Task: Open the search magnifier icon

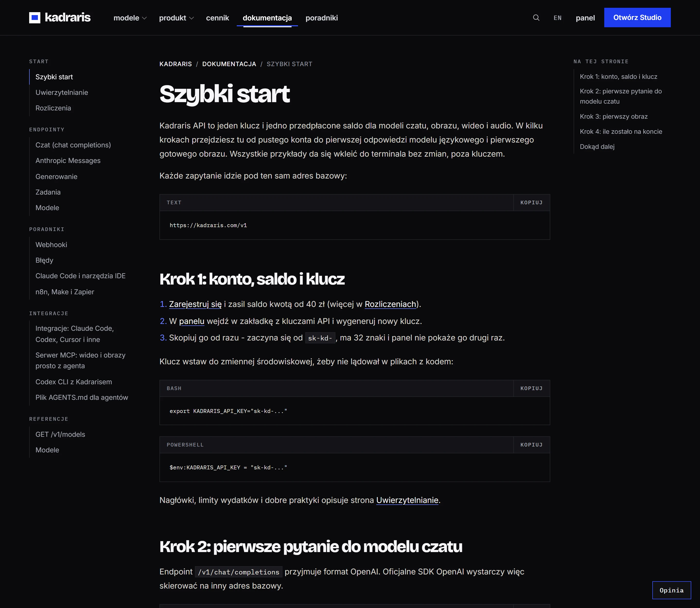Action: [x=536, y=18]
